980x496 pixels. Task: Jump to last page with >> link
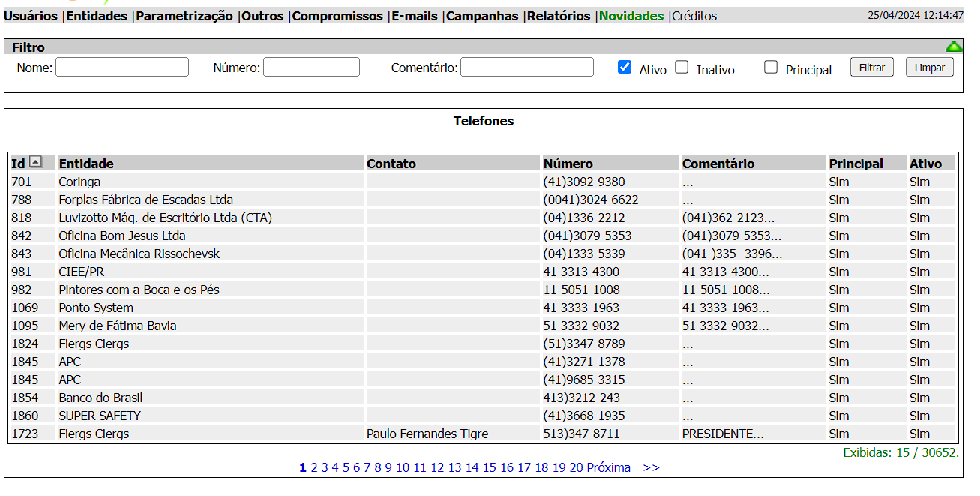pos(651,467)
